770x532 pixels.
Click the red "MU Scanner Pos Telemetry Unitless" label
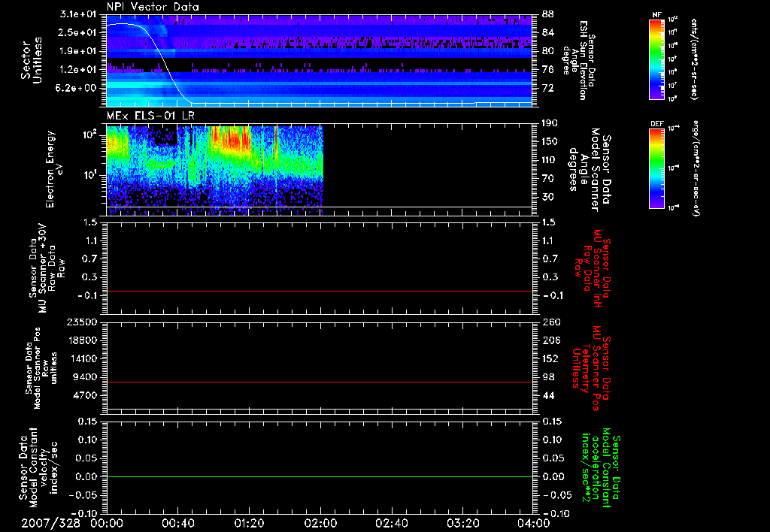click(591, 368)
